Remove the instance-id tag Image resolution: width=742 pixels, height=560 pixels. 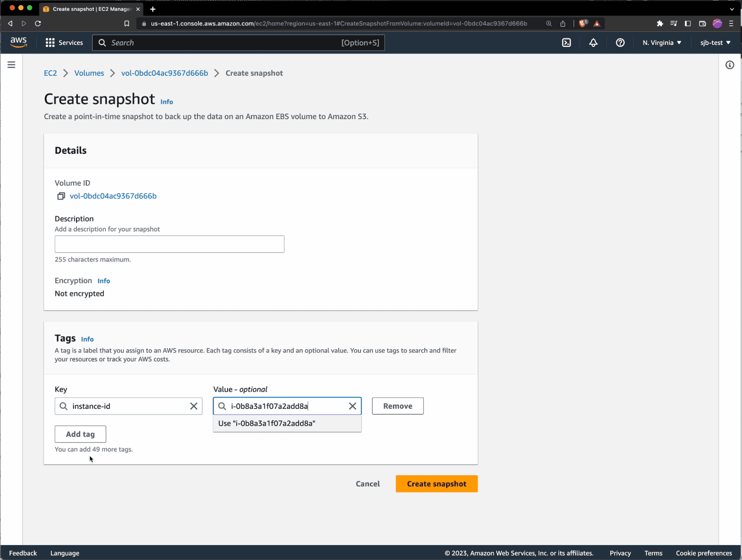[398, 406]
